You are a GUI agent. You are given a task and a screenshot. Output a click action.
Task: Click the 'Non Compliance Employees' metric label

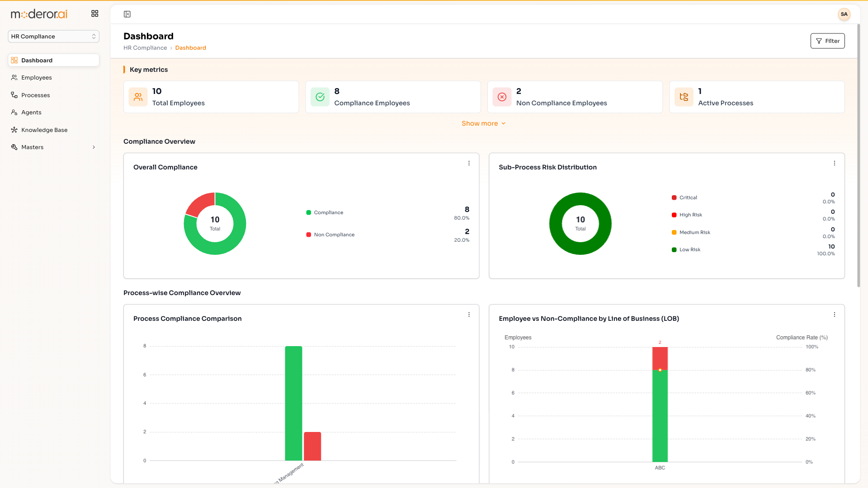click(x=561, y=103)
